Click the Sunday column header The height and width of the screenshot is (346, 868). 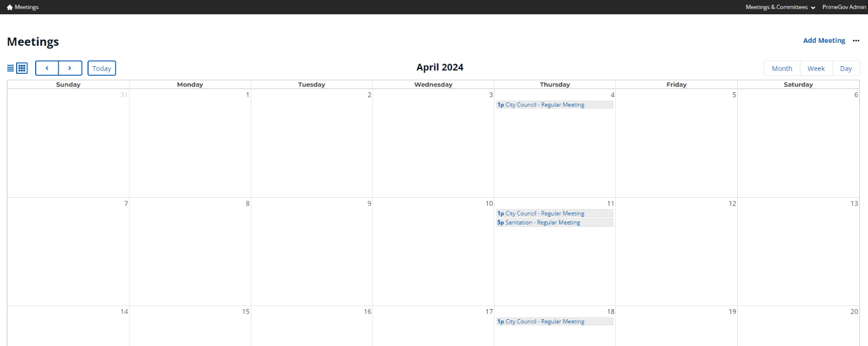click(x=68, y=85)
